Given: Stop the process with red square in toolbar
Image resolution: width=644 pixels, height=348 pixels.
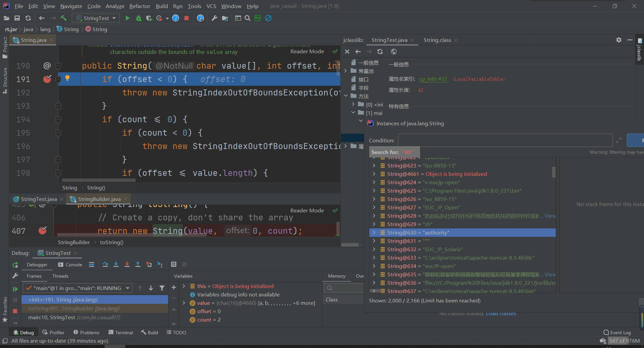Looking at the screenshot, I should (x=186, y=18).
